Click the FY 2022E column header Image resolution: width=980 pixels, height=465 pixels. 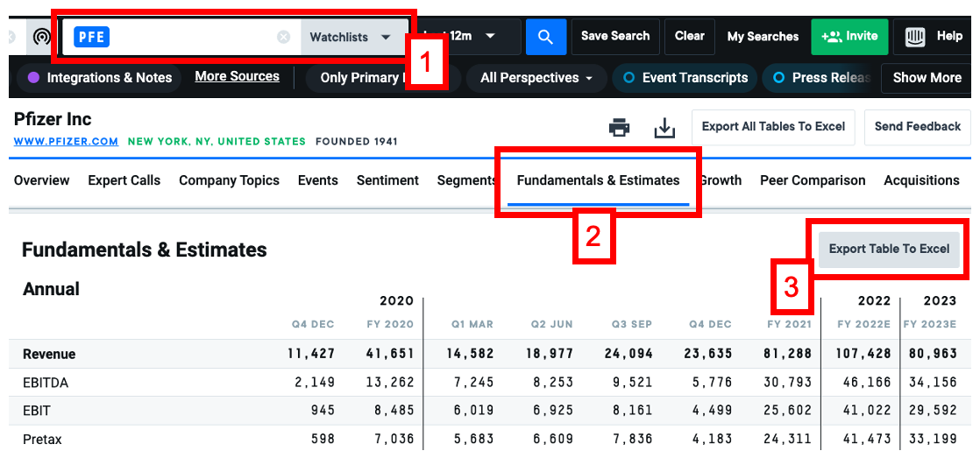(x=864, y=325)
